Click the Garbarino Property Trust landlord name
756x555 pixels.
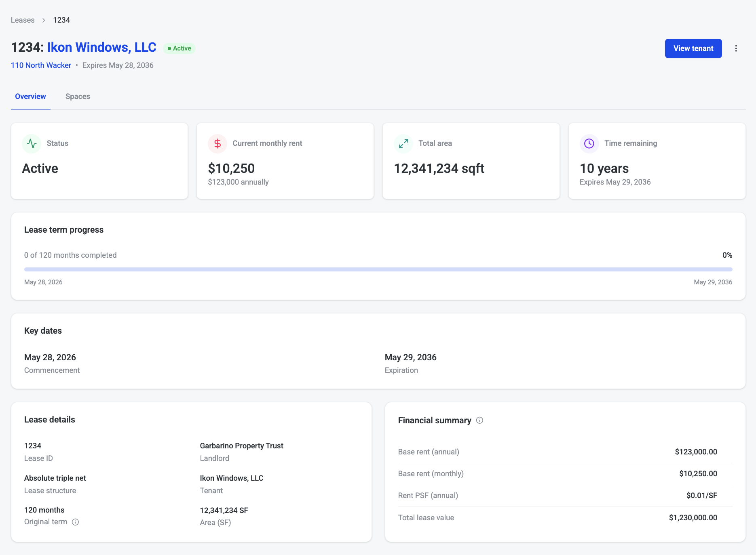241,446
